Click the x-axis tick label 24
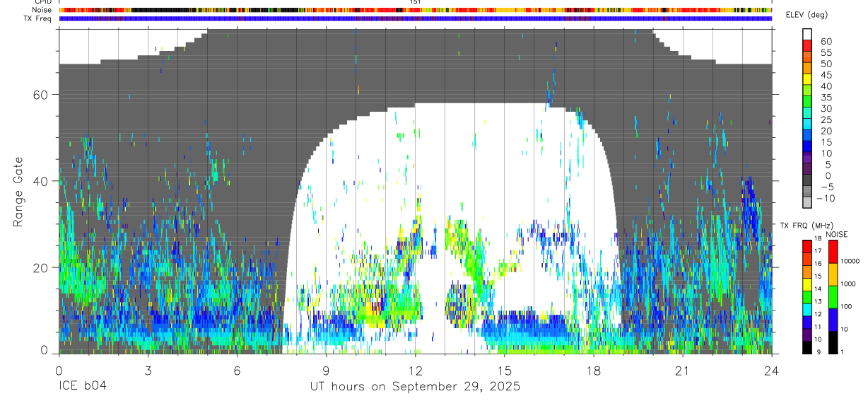This screenshot has height=401, width=868. click(x=771, y=371)
